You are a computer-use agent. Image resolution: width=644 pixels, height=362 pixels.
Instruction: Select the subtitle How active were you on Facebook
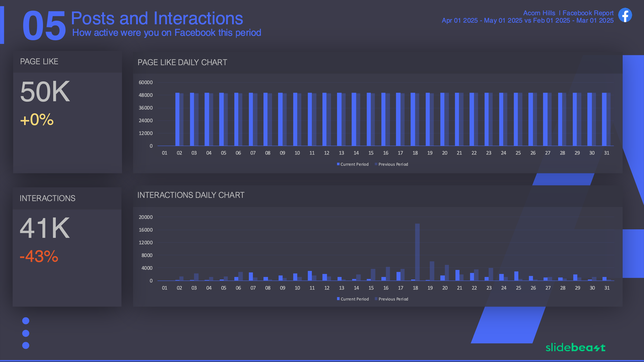[x=167, y=33]
